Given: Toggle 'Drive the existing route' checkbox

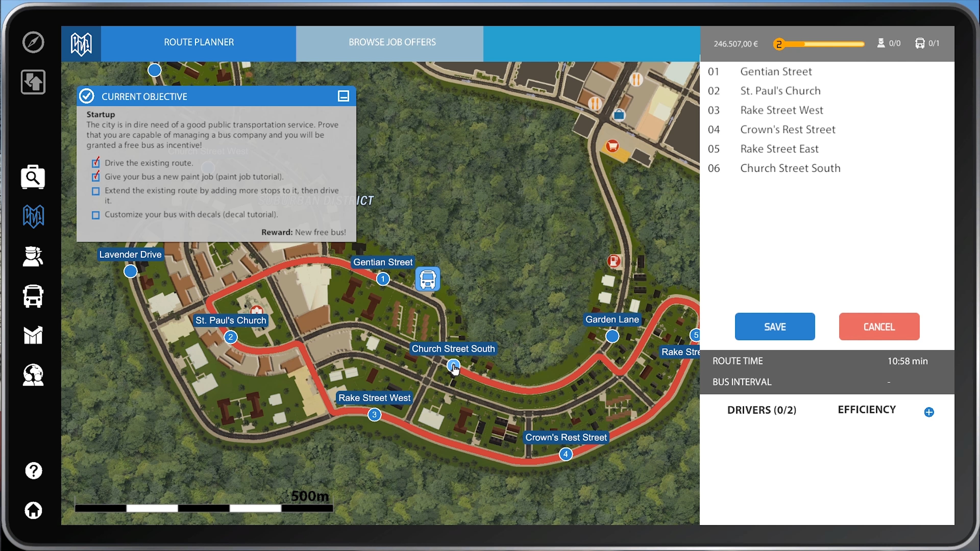Looking at the screenshot, I should [x=96, y=163].
